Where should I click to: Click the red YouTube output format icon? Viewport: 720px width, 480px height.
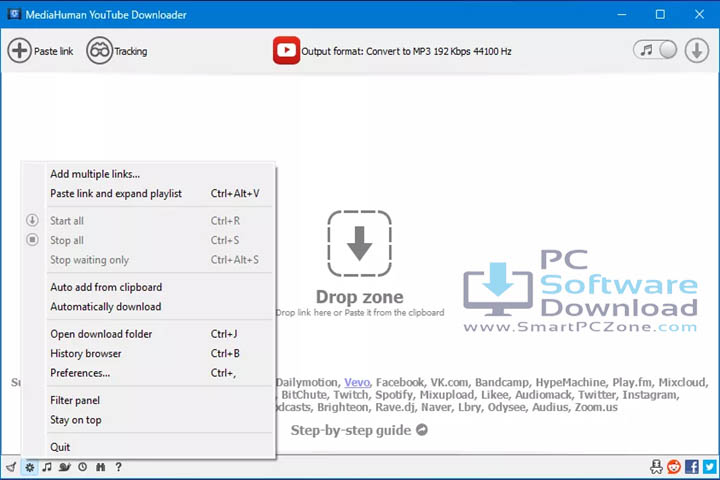(x=286, y=51)
